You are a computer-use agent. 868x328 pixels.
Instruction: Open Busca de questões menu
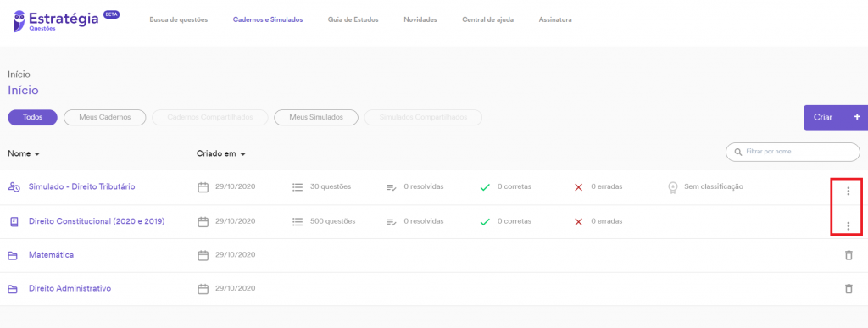pos(178,19)
